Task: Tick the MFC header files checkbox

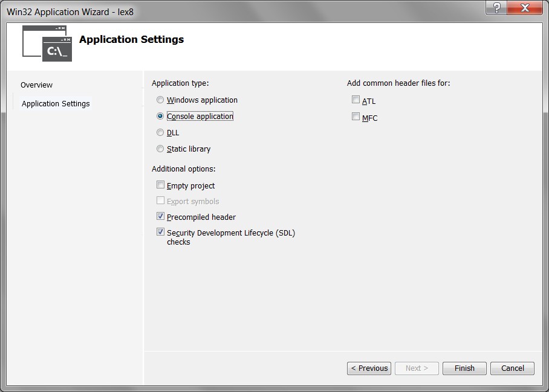Action: [x=356, y=117]
